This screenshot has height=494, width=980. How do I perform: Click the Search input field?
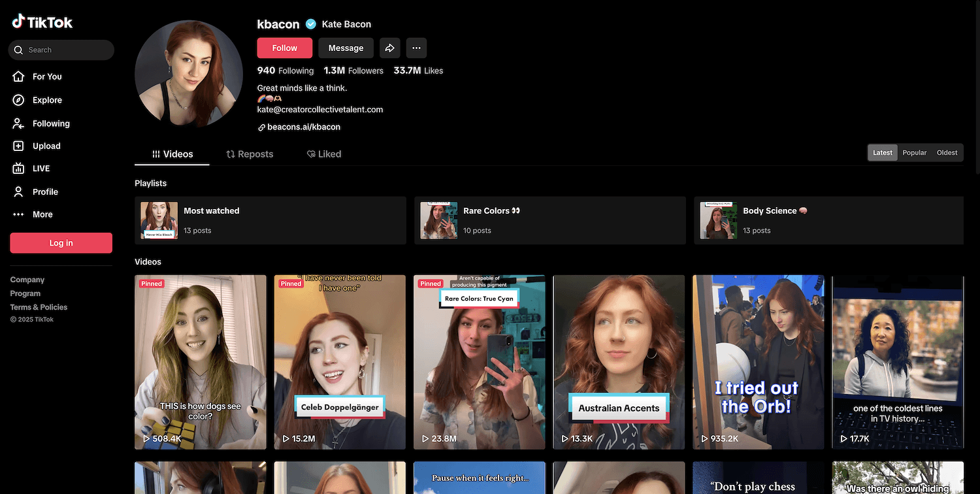point(65,50)
